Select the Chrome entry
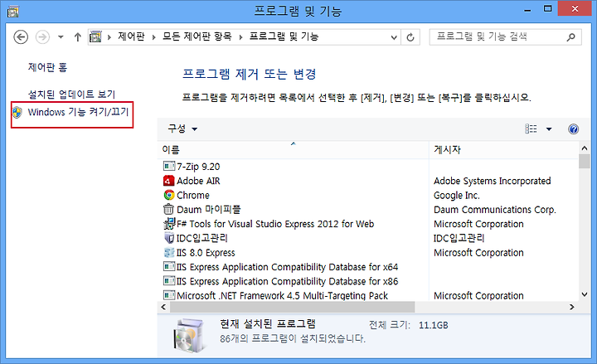This screenshot has height=364, width=597. pyautogui.click(x=193, y=196)
